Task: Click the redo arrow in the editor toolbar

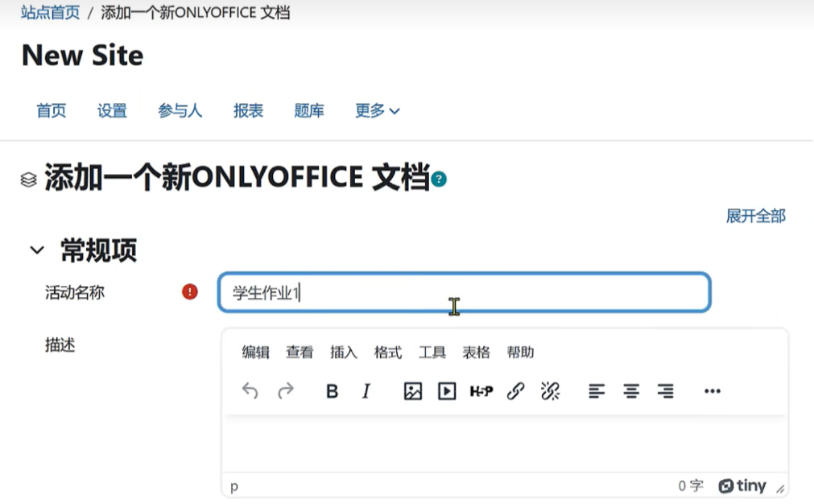Action: 286,390
